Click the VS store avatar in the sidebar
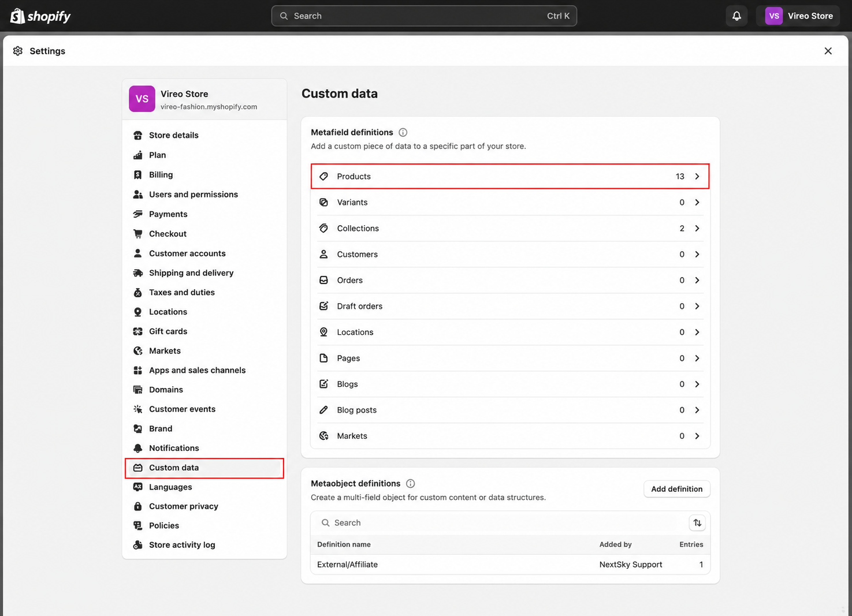852x616 pixels. coord(142,99)
